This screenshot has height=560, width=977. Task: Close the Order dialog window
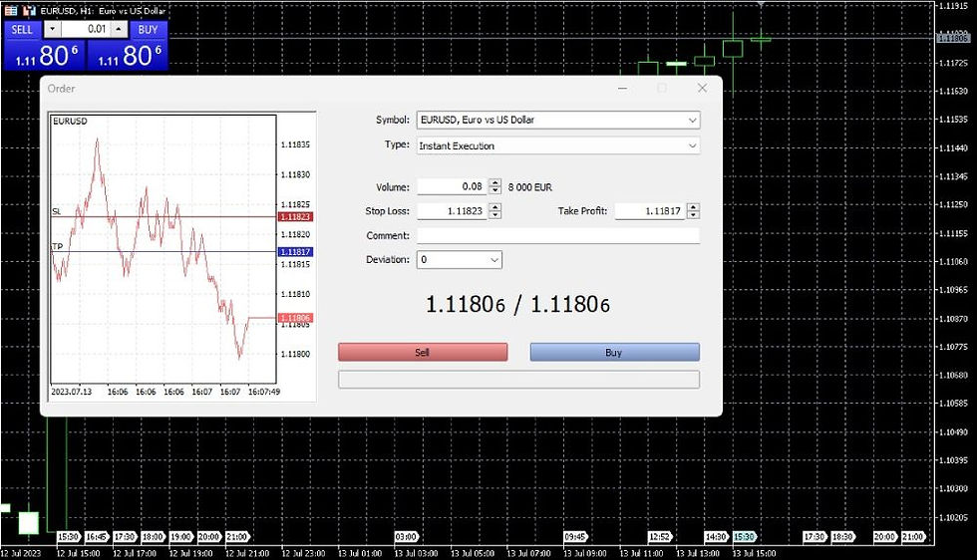[x=702, y=89]
